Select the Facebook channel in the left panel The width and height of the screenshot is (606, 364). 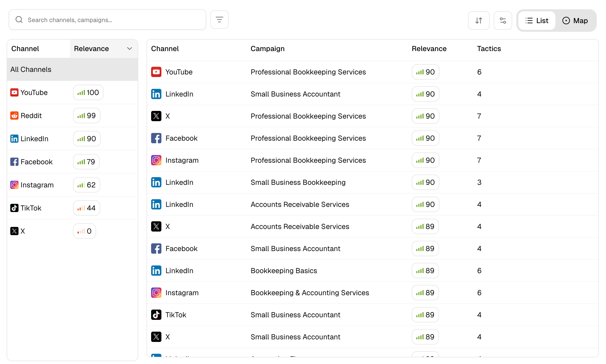tap(36, 162)
